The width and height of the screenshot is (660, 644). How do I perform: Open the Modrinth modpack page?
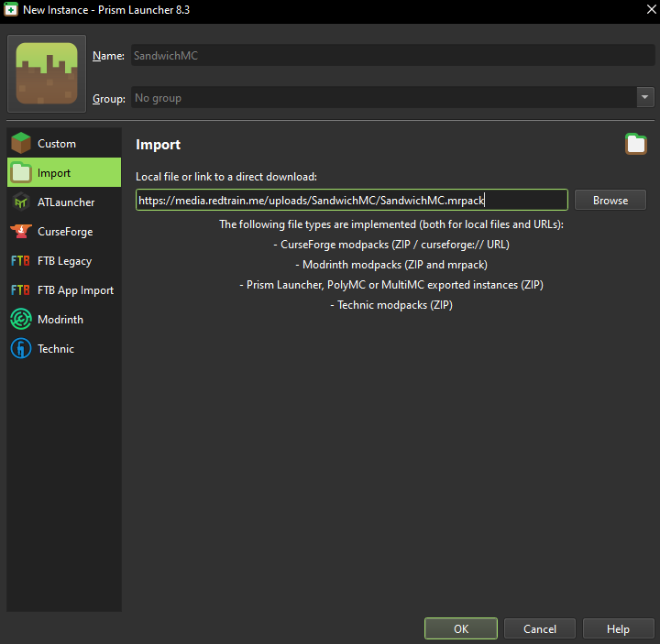(x=64, y=320)
